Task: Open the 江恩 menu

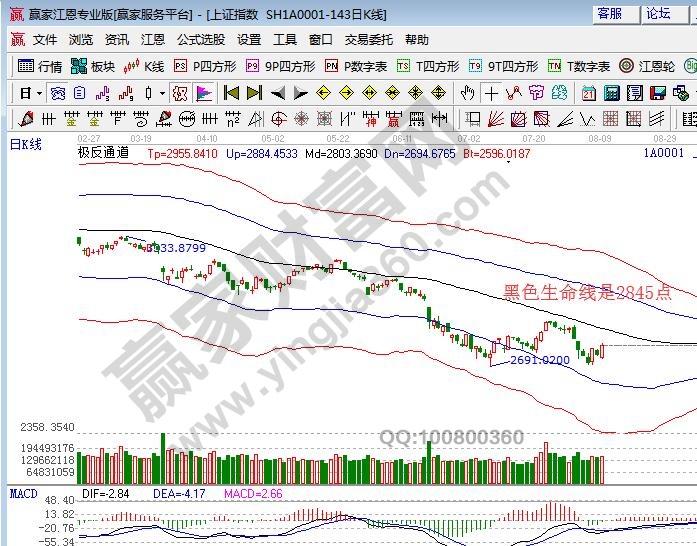Action: point(153,40)
